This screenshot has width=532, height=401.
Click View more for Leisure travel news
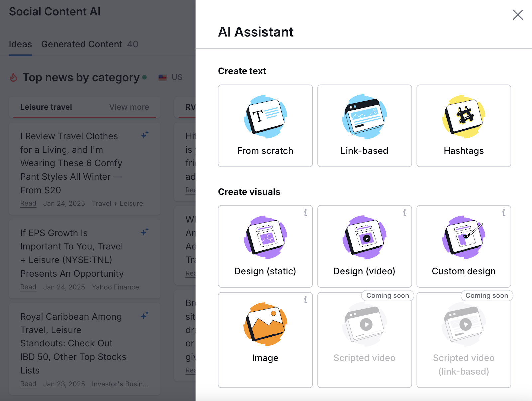coord(129,107)
